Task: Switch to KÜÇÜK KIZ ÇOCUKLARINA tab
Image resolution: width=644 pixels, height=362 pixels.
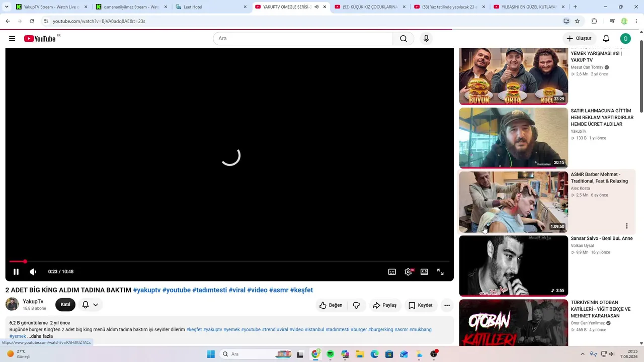Action: (370, 7)
